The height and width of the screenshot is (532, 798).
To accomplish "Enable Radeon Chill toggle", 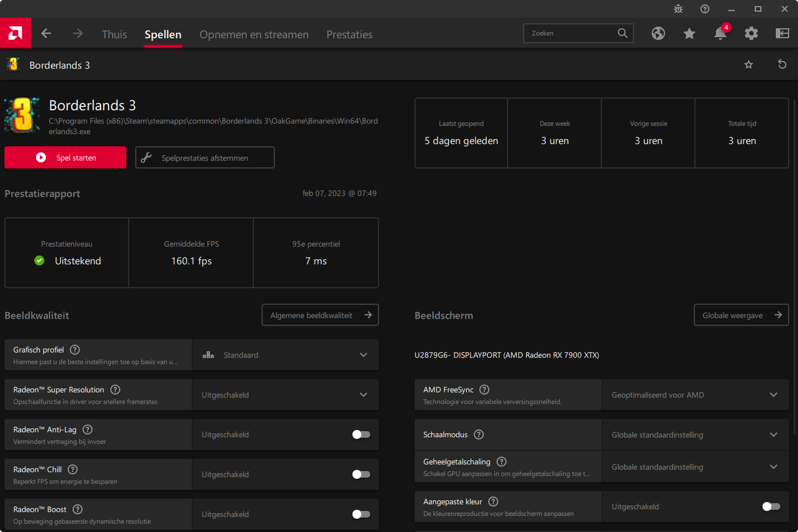I will tap(361, 474).
